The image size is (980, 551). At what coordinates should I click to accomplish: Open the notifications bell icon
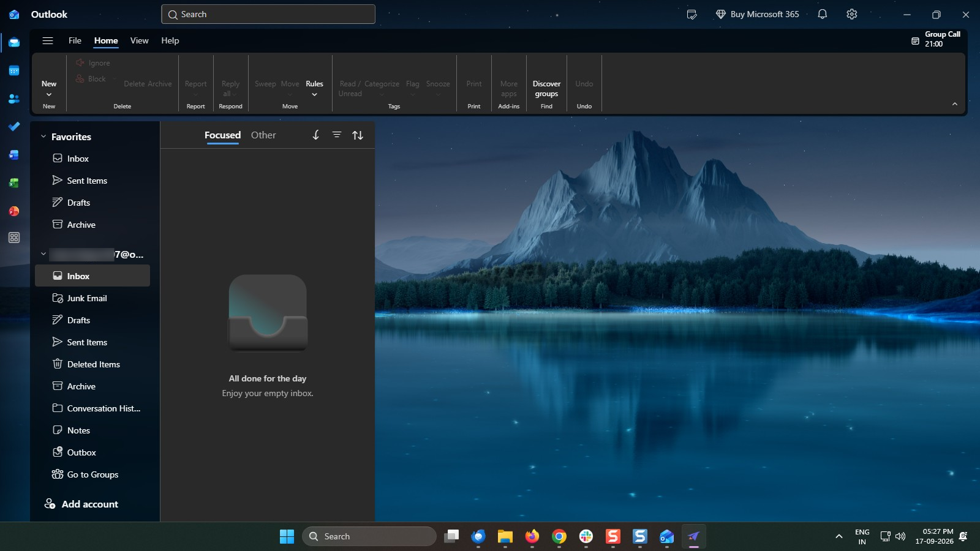click(x=823, y=14)
